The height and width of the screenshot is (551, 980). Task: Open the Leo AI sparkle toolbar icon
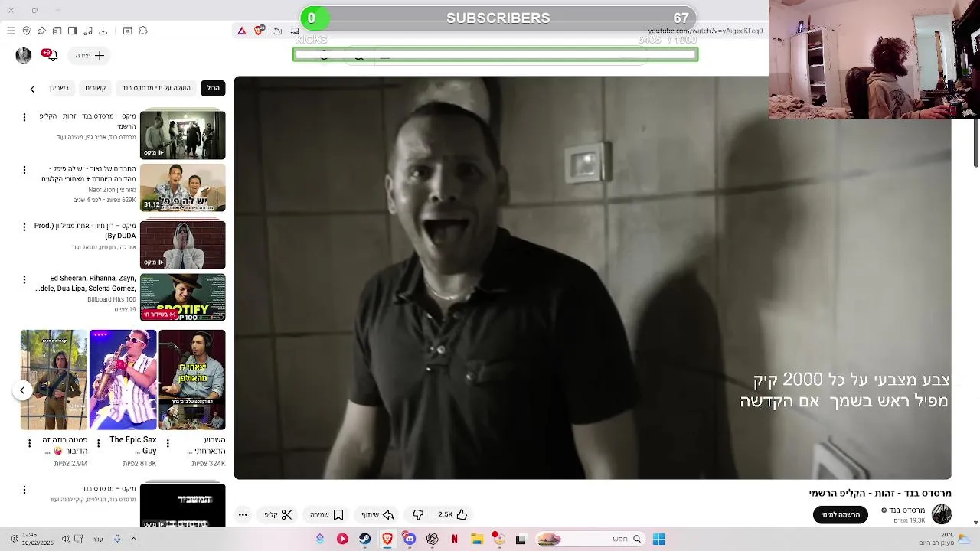tap(41, 31)
